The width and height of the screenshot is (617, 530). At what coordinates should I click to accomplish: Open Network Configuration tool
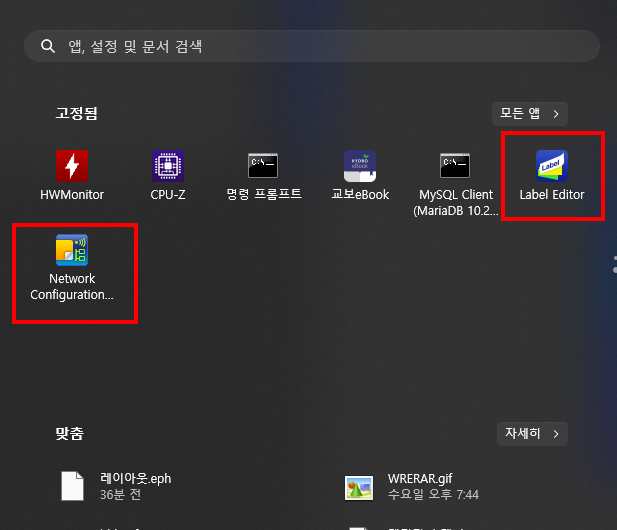72,268
